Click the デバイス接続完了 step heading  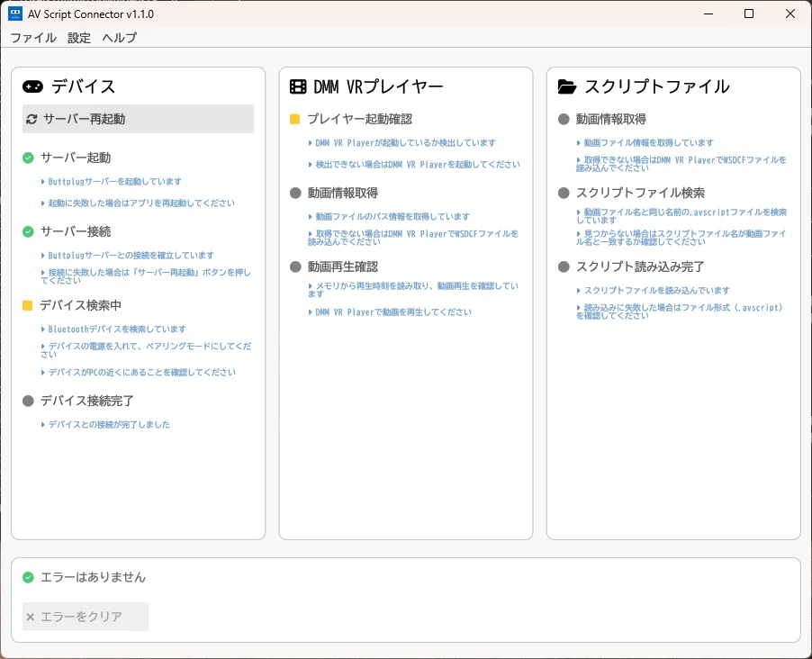(87, 401)
